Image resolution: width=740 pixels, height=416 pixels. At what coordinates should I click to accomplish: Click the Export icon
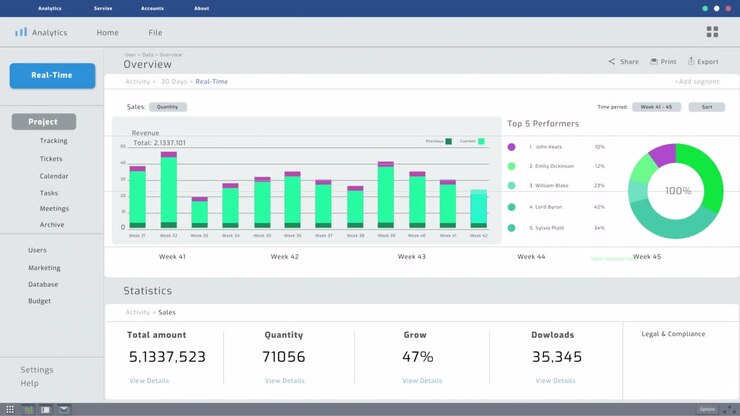click(691, 61)
